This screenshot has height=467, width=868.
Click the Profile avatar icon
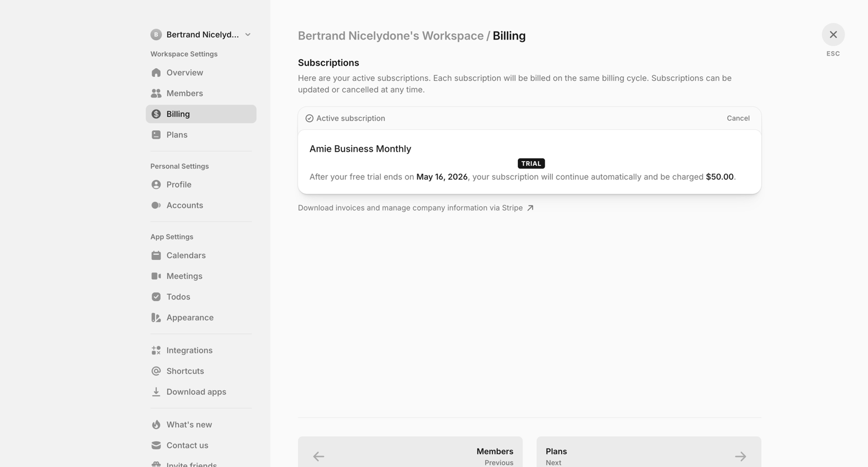pos(156,185)
